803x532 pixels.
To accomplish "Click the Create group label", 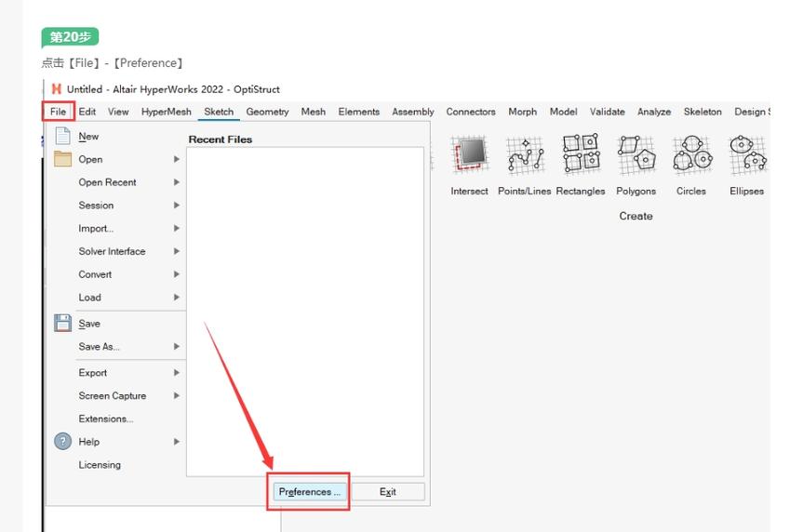I will tap(636, 216).
